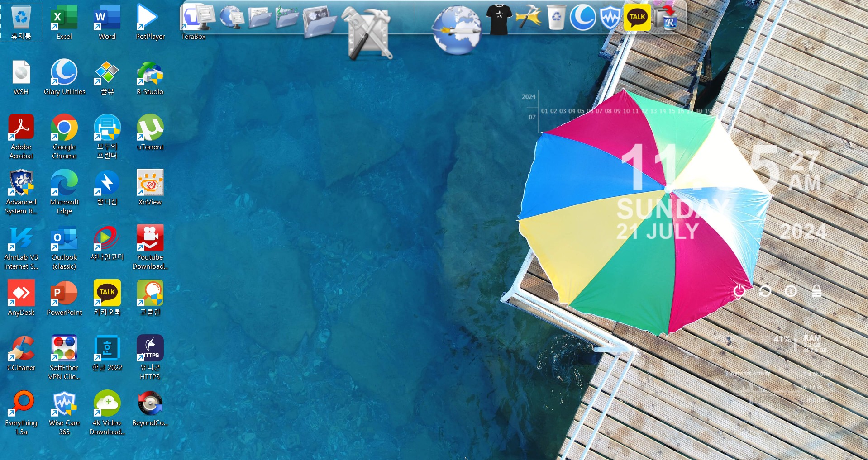Click the Network Activity widget label
The height and width of the screenshot is (460, 868).
(x=750, y=373)
